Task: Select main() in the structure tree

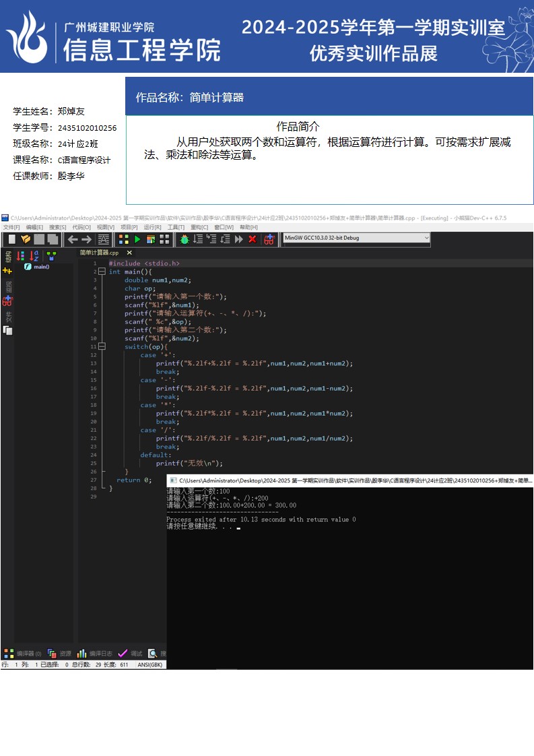Action: 41,267
